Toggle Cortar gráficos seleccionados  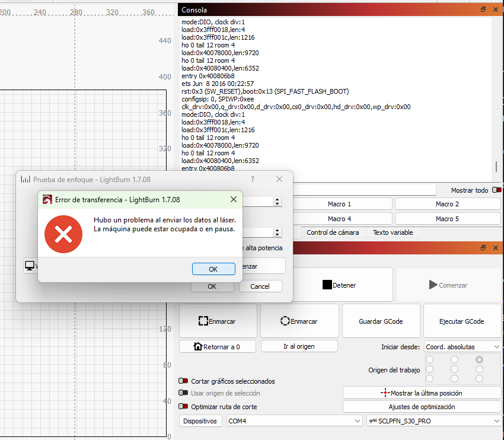183,381
